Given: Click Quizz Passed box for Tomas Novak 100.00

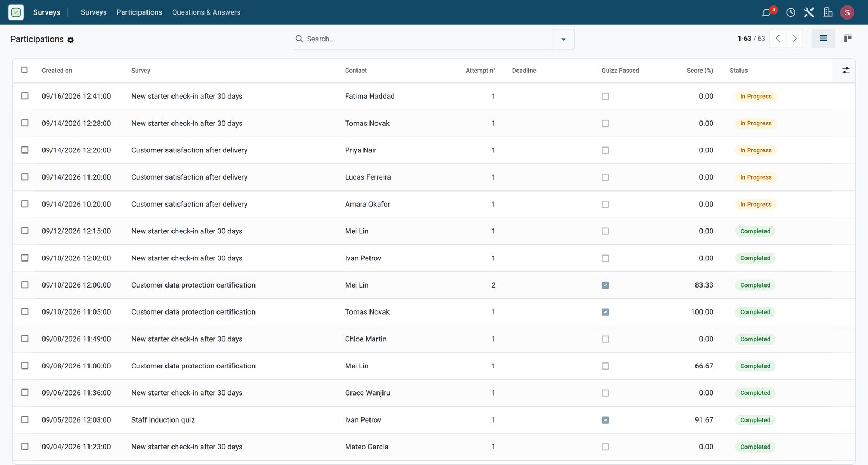Looking at the screenshot, I should click(x=605, y=312).
